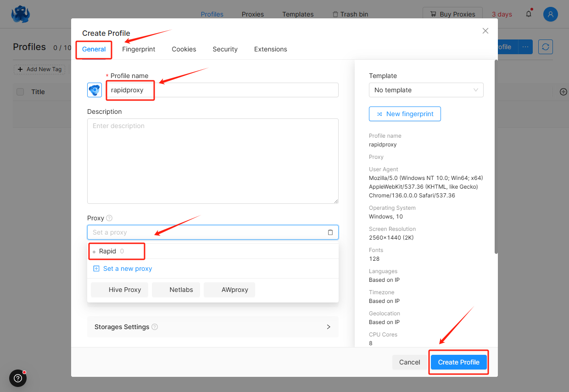Click the refresh profiles icon
This screenshot has width=569, height=392.
pos(545,47)
